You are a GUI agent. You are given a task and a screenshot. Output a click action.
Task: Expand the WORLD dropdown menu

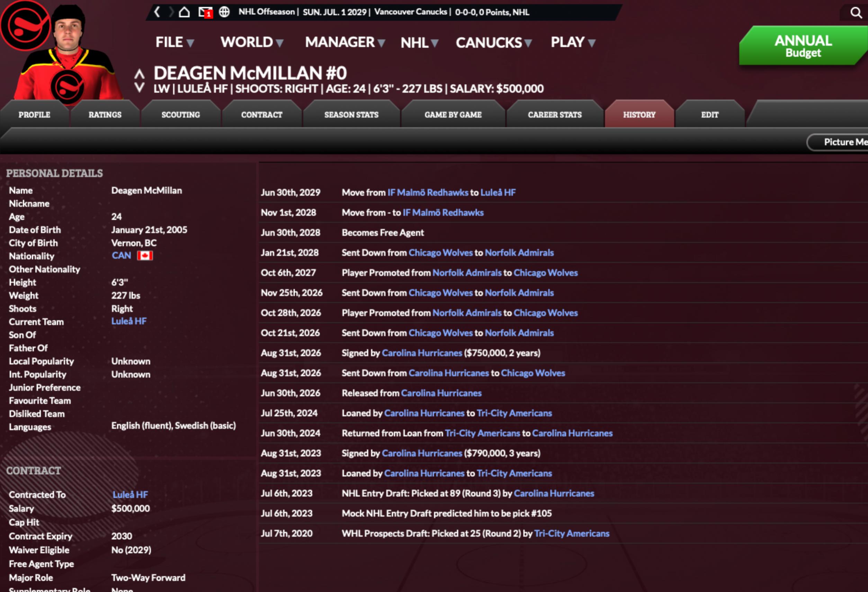pos(252,42)
